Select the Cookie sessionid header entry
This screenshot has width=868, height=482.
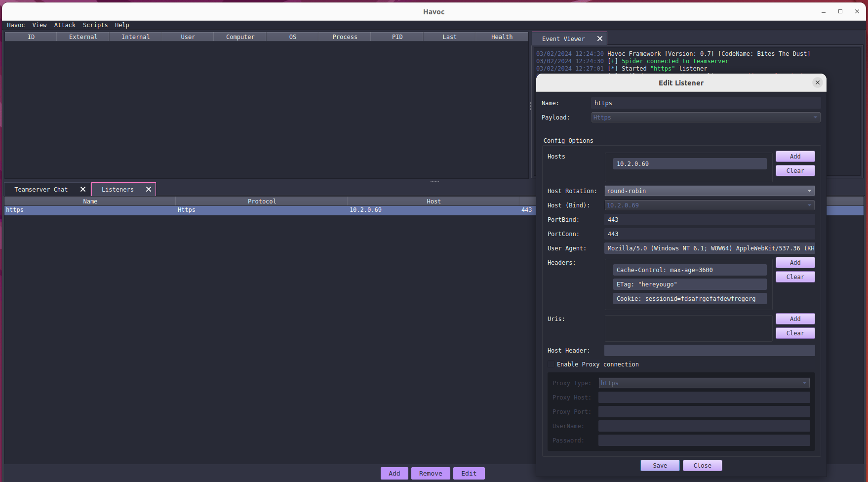point(690,299)
